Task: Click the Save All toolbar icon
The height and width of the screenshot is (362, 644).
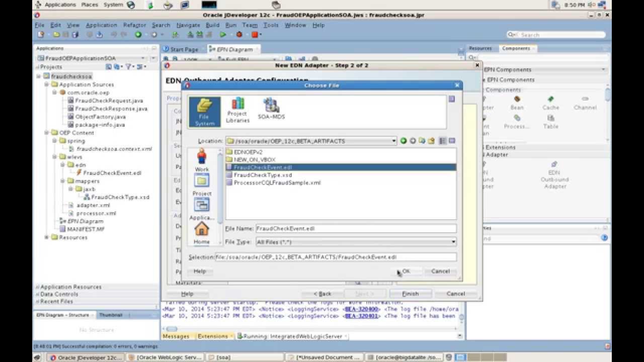Action: pyautogui.click(x=75, y=35)
